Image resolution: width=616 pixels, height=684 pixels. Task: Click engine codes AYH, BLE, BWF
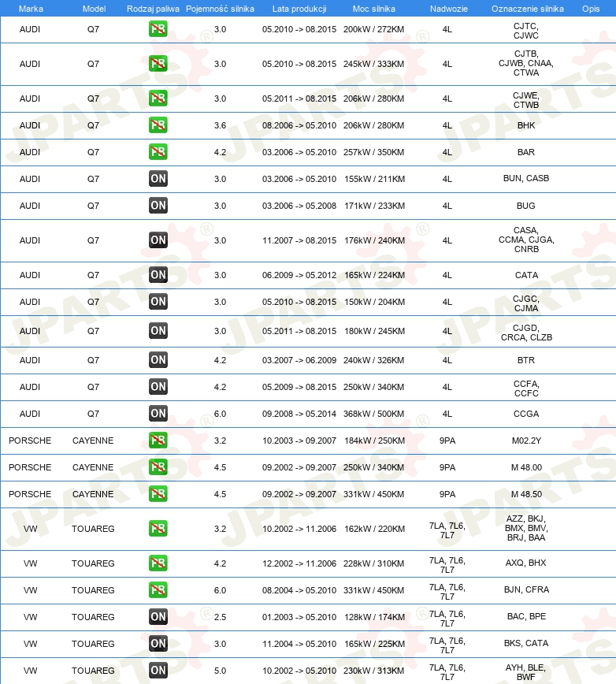click(525, 672)
